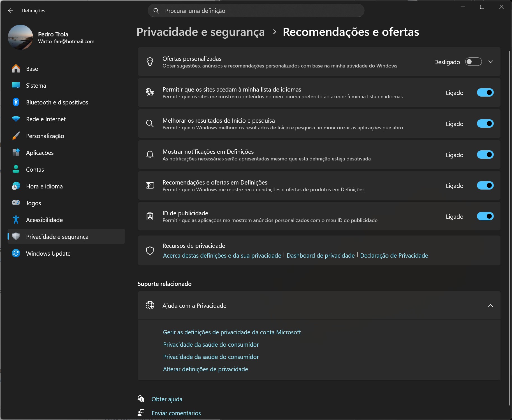Viewport: 512px width, 420px height.
Task: Open Bluetooth e dispositivos settings
Action: coord(57,102)
